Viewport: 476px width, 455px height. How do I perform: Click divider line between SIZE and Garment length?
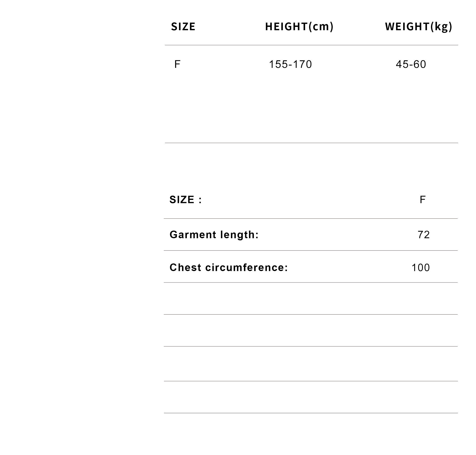pos(311,218)
